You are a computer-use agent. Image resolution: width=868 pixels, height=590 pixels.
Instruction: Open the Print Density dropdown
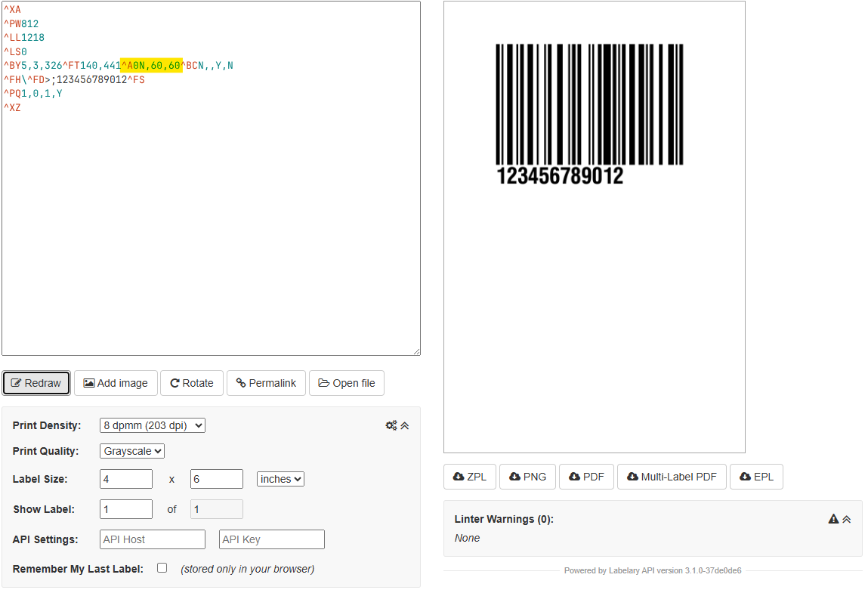click(x=152, y=425)
